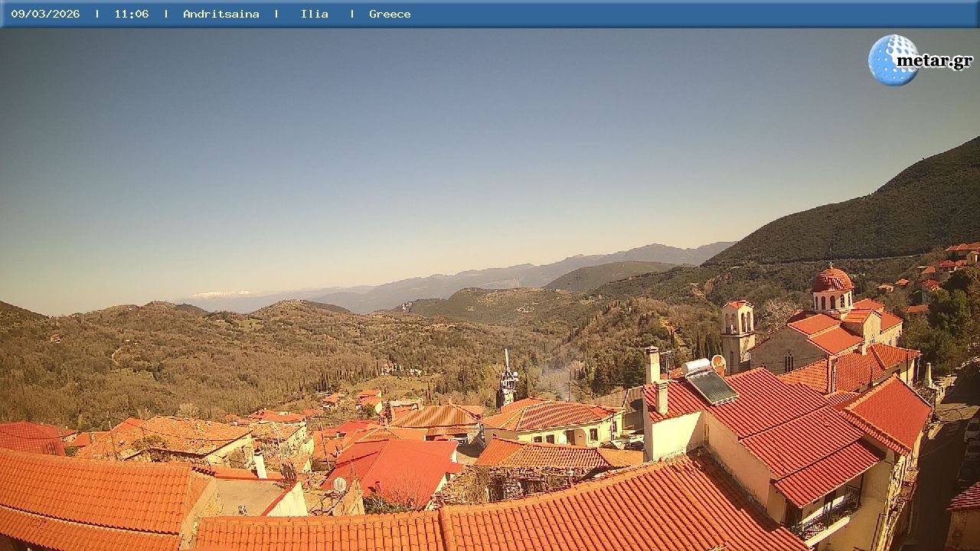Click the Ilia region label
Image resolution: width=980 pixels, height=551 pixels.
(x=314, y=14)
